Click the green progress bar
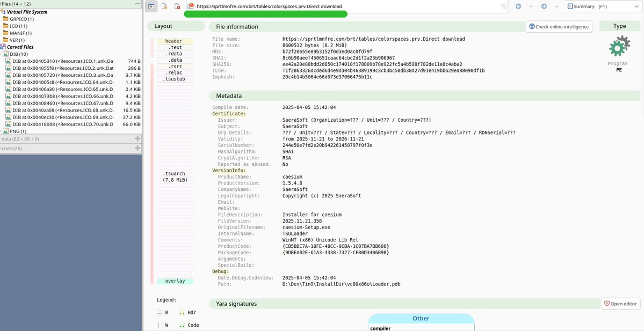644x331 pixels. [265, 14]
